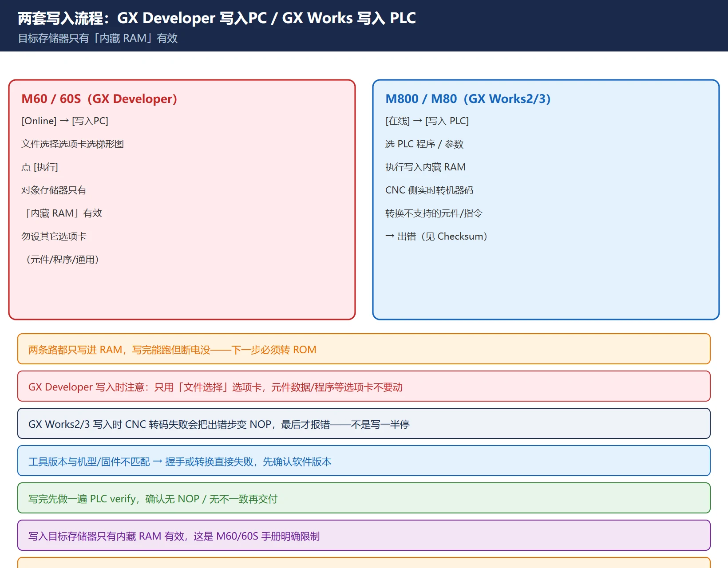Click the red note about GX Developer 写入时注意
This screenshot has height=568, width=728.
tap(364, 387)
